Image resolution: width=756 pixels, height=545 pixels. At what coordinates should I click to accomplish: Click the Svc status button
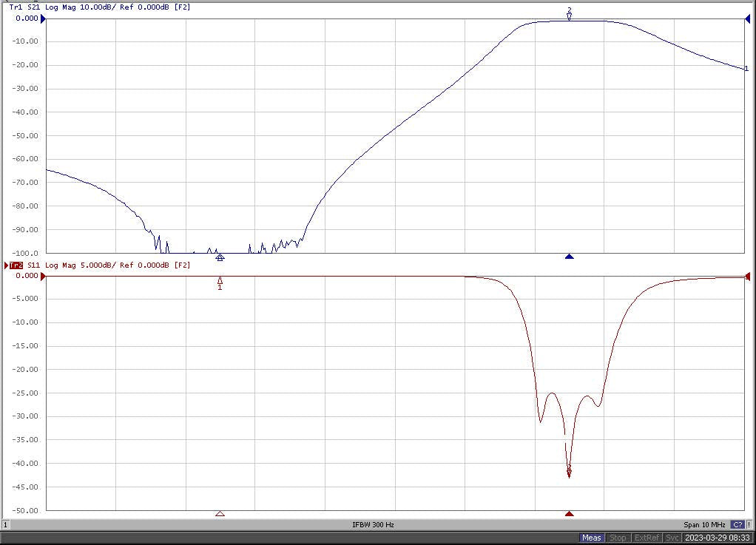672,538
